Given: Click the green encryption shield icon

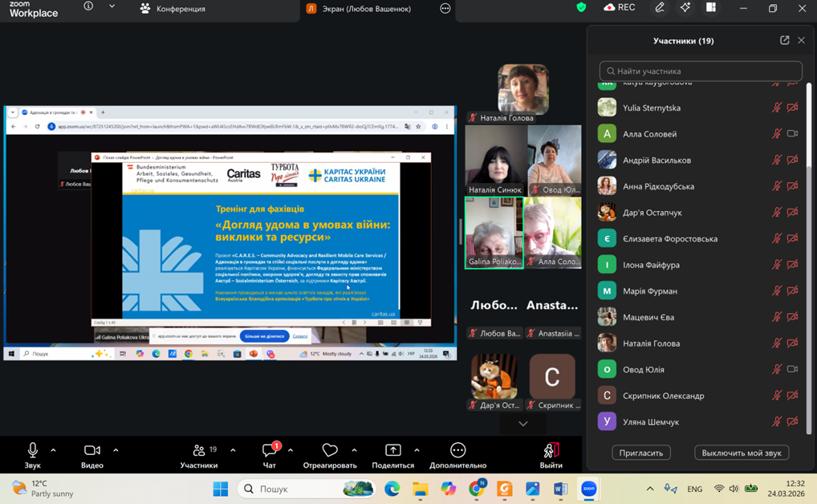Looking at the screenshot, I should [x=582, y=8].
